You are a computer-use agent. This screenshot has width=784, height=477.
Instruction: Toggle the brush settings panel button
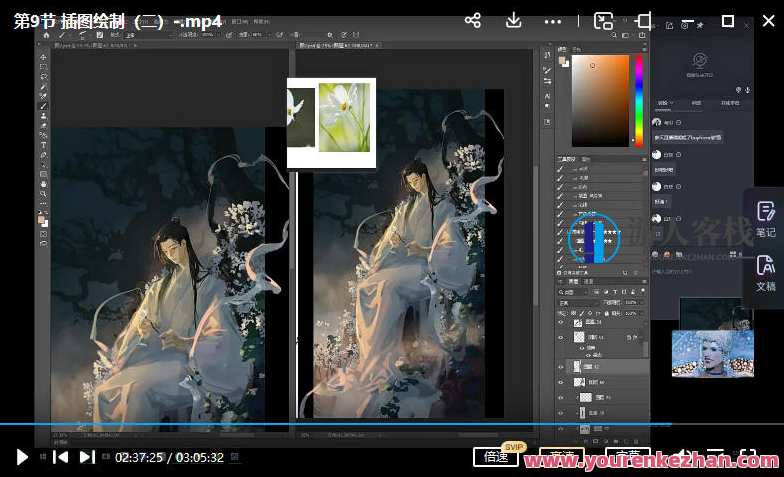(x=100, y=35)
